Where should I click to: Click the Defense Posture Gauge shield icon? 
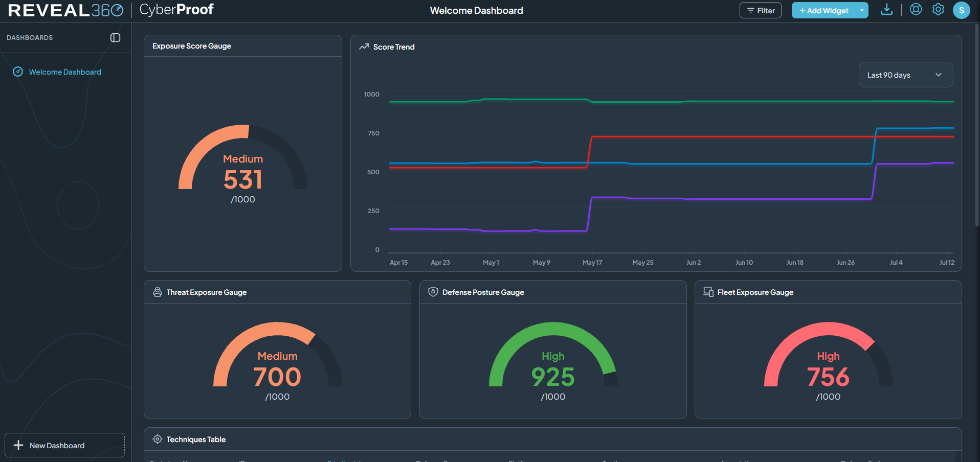point(433,292)
